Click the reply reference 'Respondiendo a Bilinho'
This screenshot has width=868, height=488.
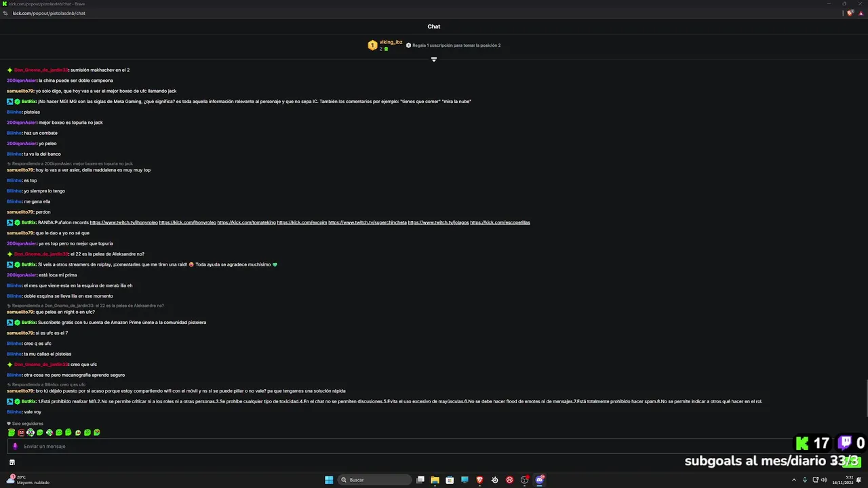(48, 385)
